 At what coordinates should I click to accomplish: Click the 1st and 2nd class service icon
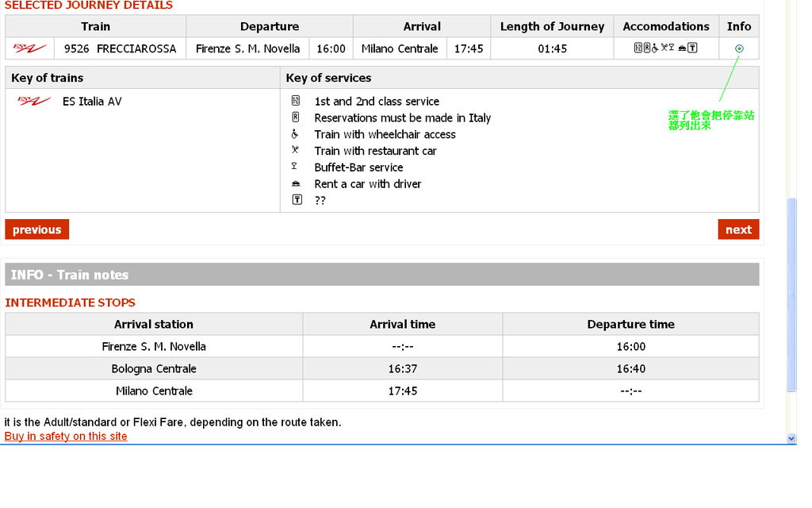tap(296, 101)
